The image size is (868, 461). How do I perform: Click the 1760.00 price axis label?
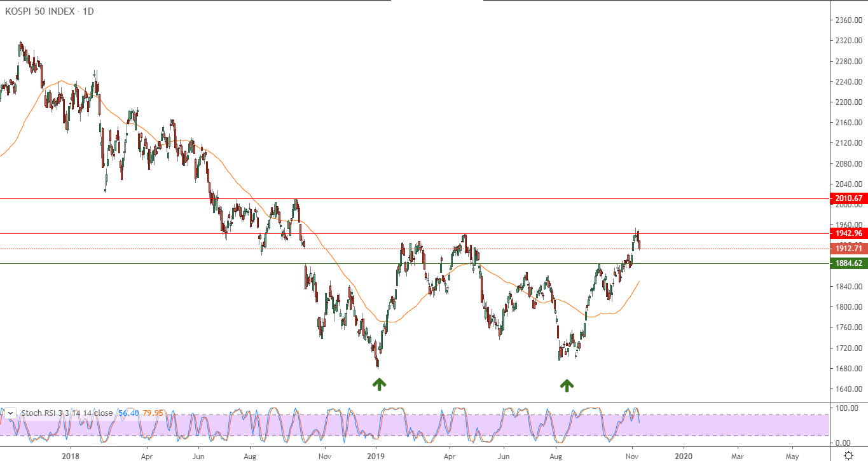click(849, 328)
